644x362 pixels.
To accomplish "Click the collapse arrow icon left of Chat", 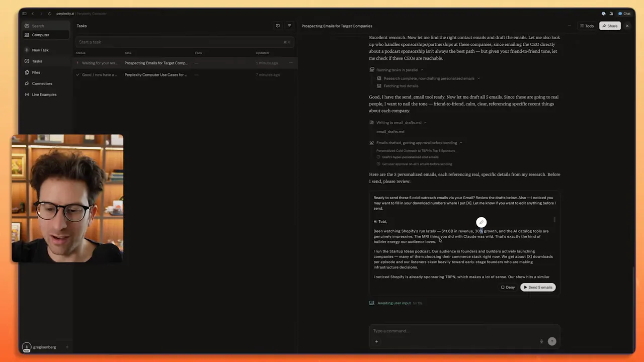I will (x=611, y=14).
